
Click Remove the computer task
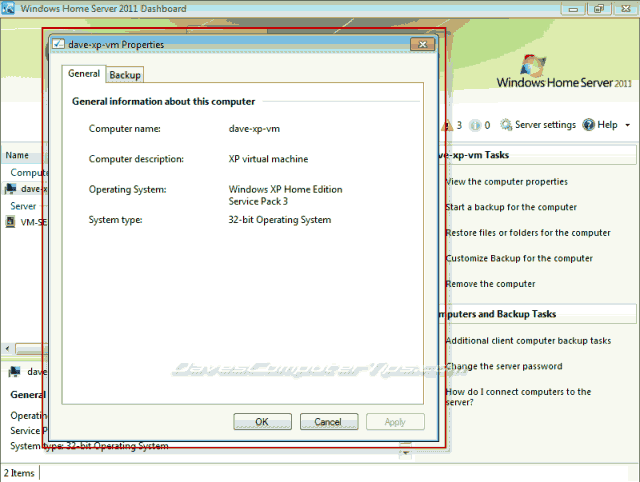tap(490, 284)
